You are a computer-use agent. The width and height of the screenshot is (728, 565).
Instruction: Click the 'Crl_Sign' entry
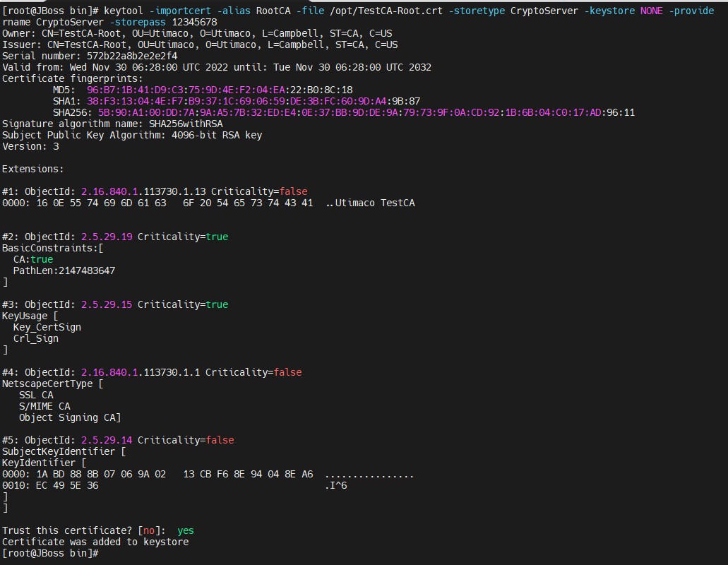pyautogui.click(x=36, y=338)
